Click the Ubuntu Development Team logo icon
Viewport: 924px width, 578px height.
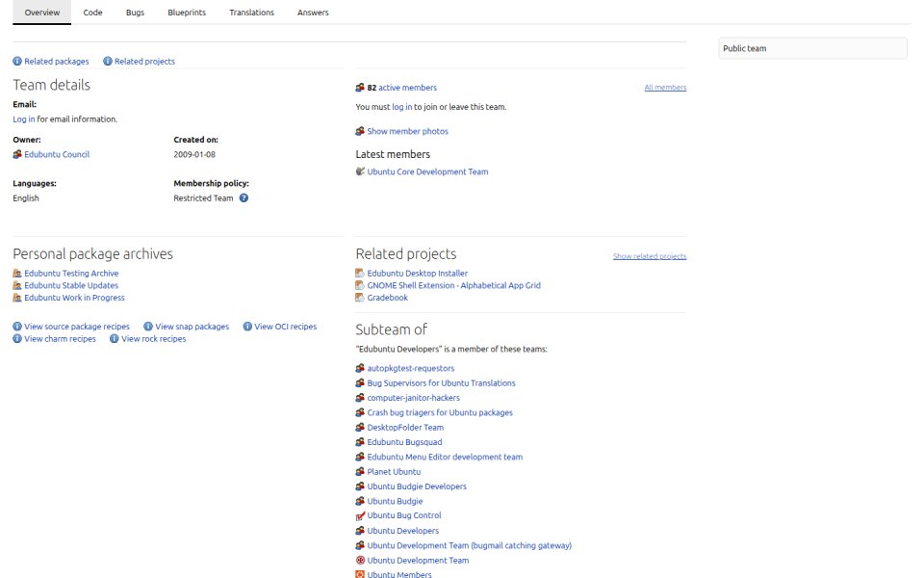360,561
